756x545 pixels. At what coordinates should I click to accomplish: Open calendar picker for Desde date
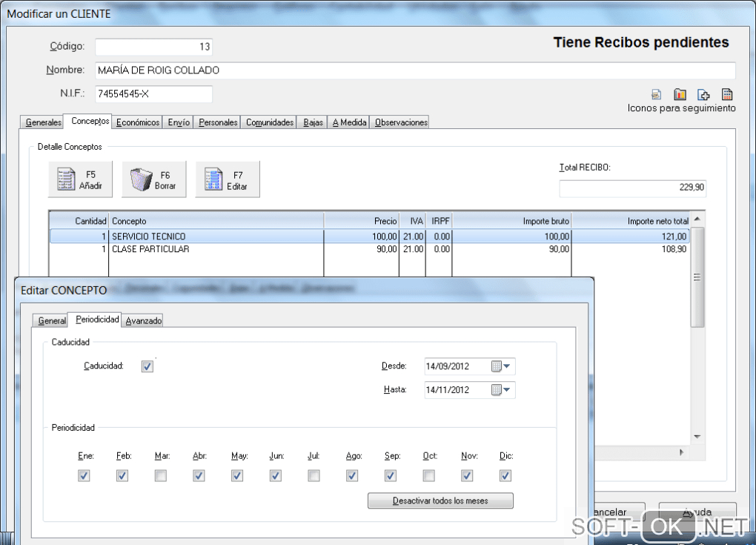click(x=501, y=366)
